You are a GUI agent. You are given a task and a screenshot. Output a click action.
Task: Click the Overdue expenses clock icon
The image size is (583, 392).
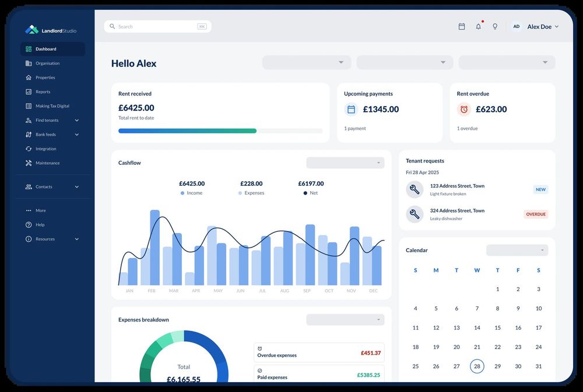pyautogui.click(x=259, y=348)
